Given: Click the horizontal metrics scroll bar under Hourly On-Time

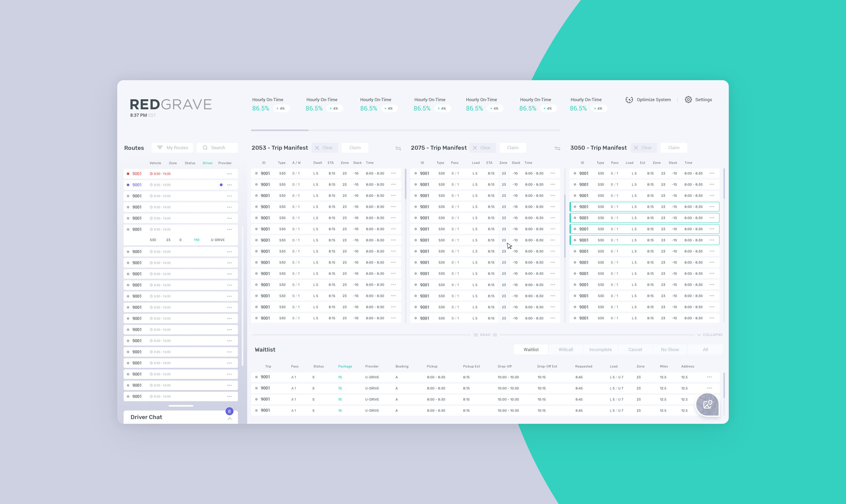Looking at the screenshot, I should coord(280,130).
